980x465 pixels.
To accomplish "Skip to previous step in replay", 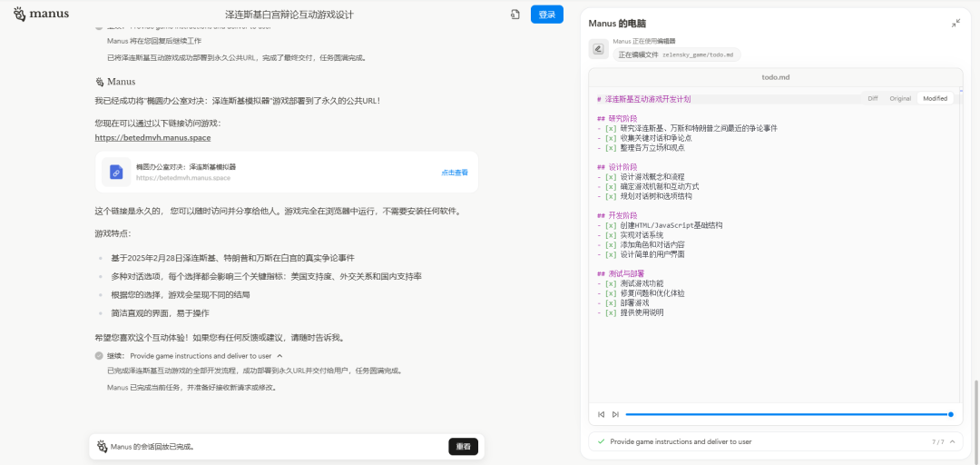I will [601, 414].
